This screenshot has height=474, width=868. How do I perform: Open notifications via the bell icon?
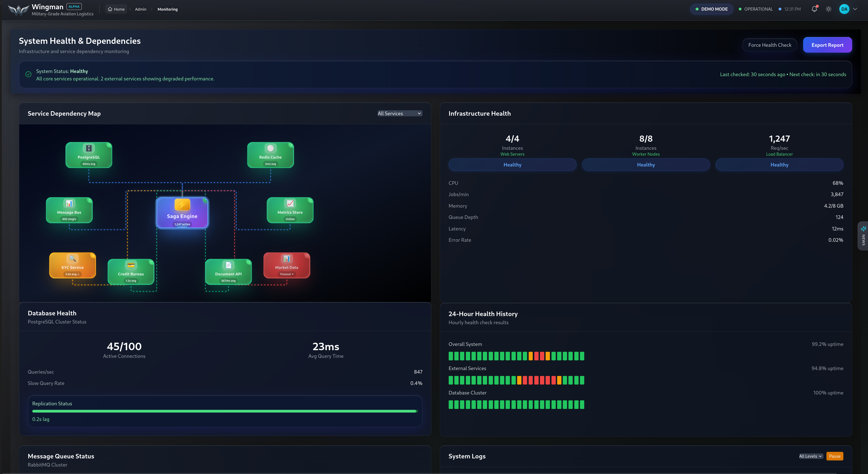tap(814, 9)
